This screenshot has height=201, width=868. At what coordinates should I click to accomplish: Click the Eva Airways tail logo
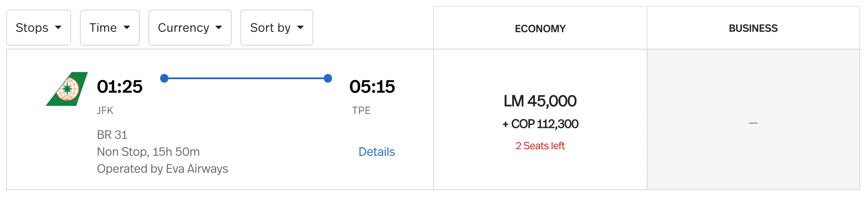coord(67,89)
